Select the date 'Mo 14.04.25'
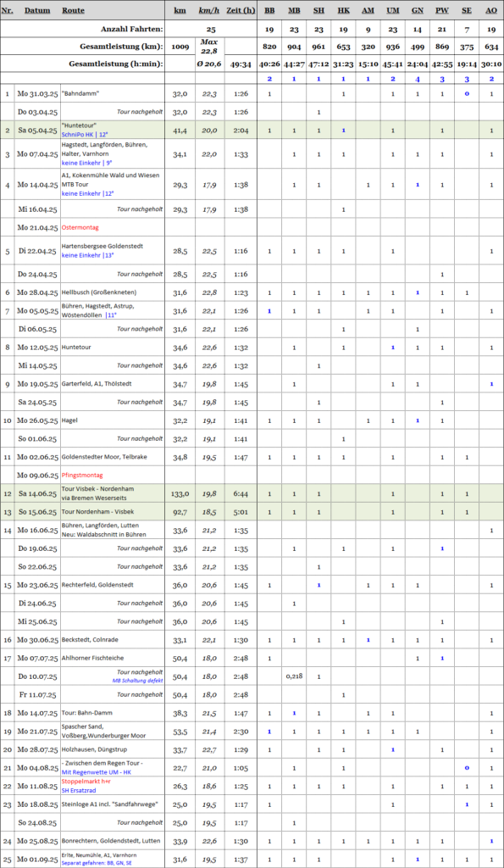 [37, 185]
